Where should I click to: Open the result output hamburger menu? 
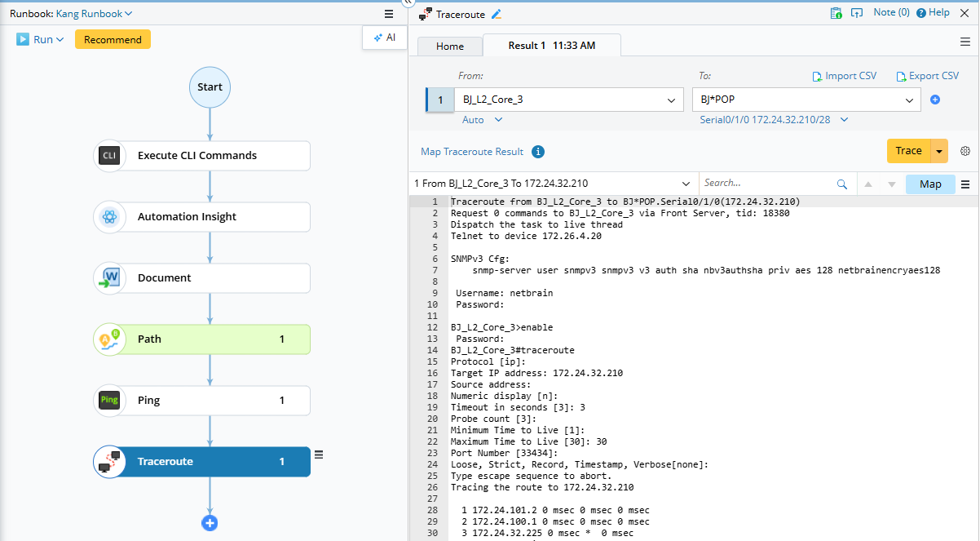point(965,184)
